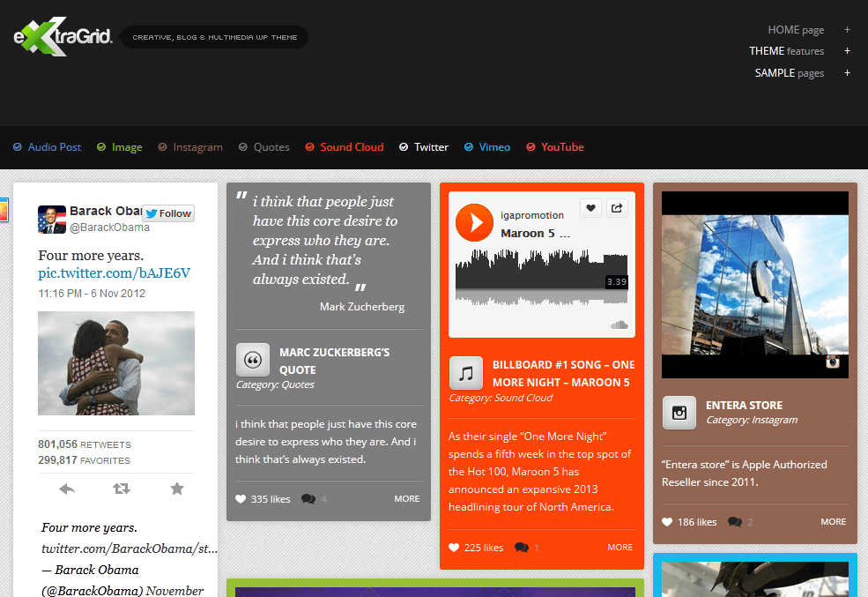Open the Marc Zuckerberg's Quote title

(334, 361)
